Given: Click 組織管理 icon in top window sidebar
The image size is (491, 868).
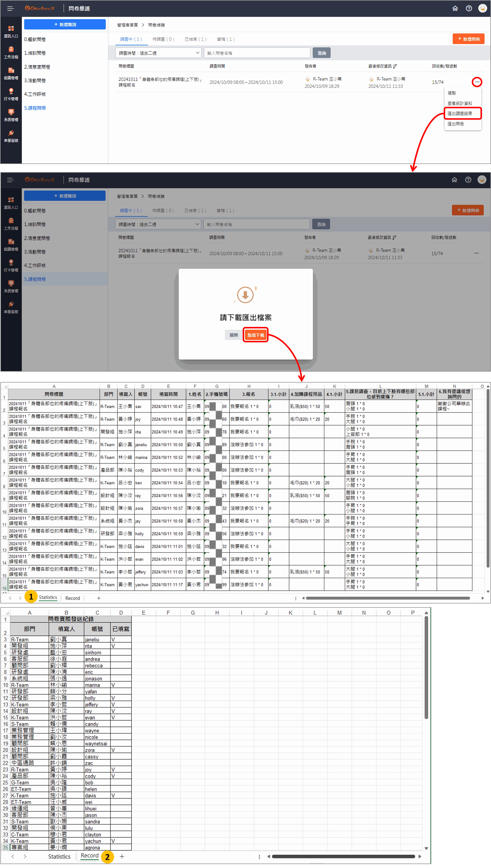Looking at the screenshot, I should (x=11, y=70).
